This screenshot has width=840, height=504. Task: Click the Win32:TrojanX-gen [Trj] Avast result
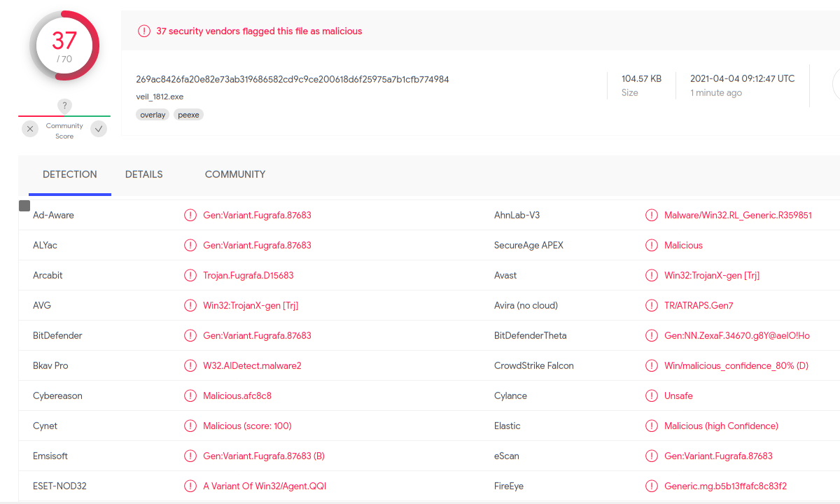[712, 275]
